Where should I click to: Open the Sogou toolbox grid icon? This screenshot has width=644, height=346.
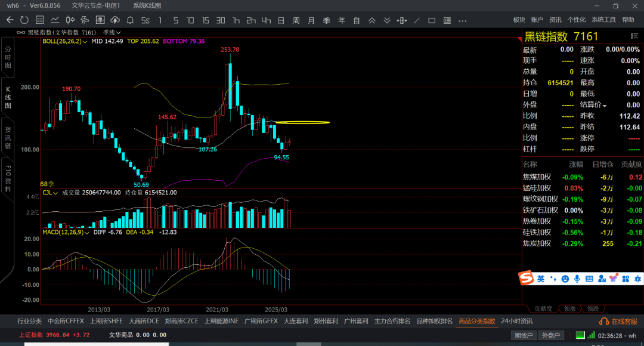point(626,279)
